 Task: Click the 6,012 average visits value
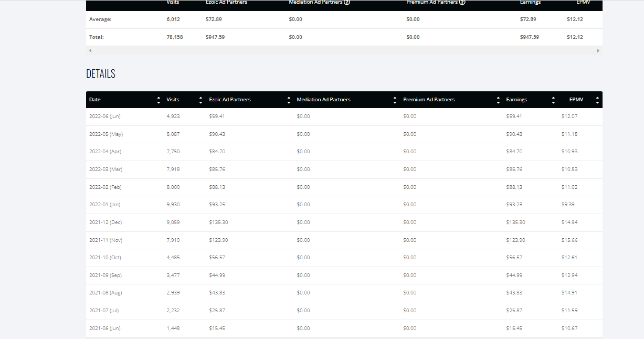[x=173, y=19]
